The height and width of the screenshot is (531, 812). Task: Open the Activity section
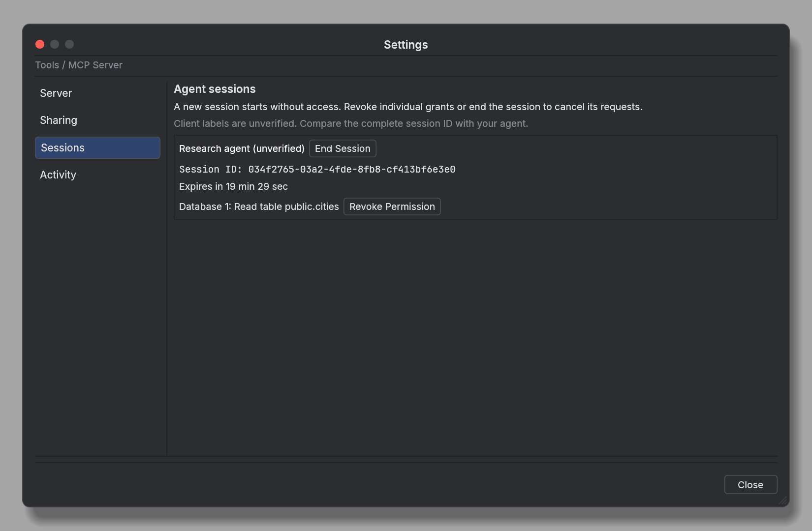pyautogui.click(x=97, y=175)
